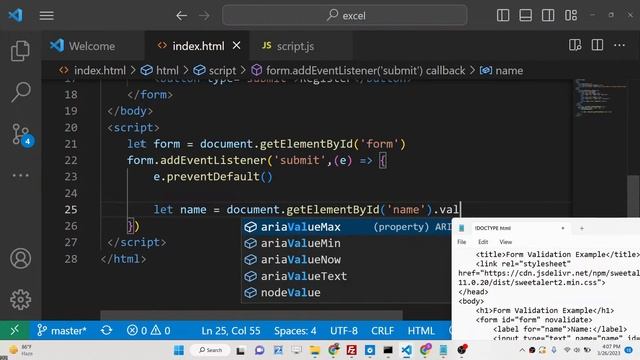This screenshot has height=360, width=640.
Task: Go back with the left arrow
Action: (x=182, y=16)
